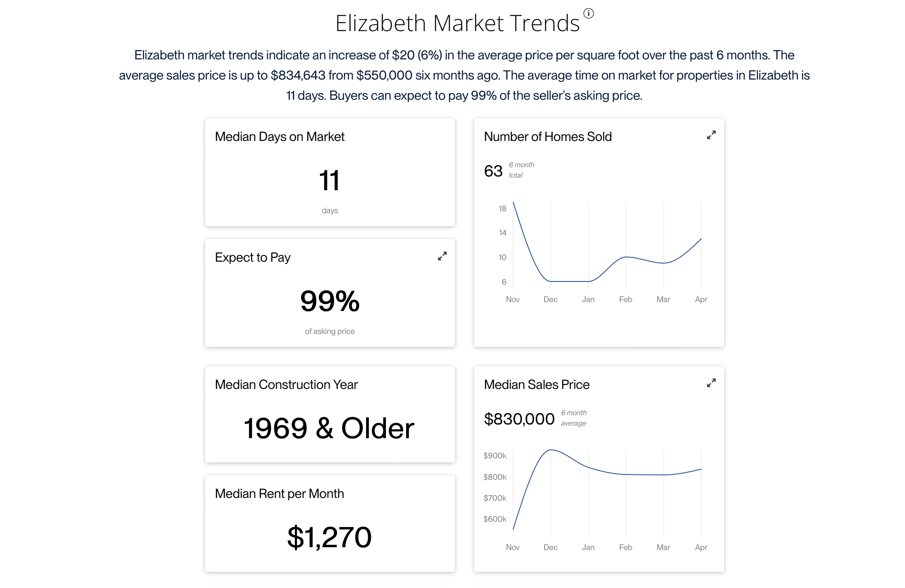Click the Feb label on Homes Sold chart
The image size is (905, 588).
pyautogui.click(x=625, y=299)
